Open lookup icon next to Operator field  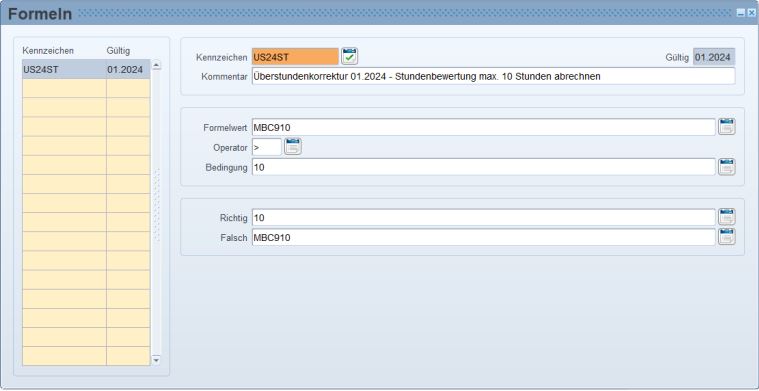coord(293,147)
